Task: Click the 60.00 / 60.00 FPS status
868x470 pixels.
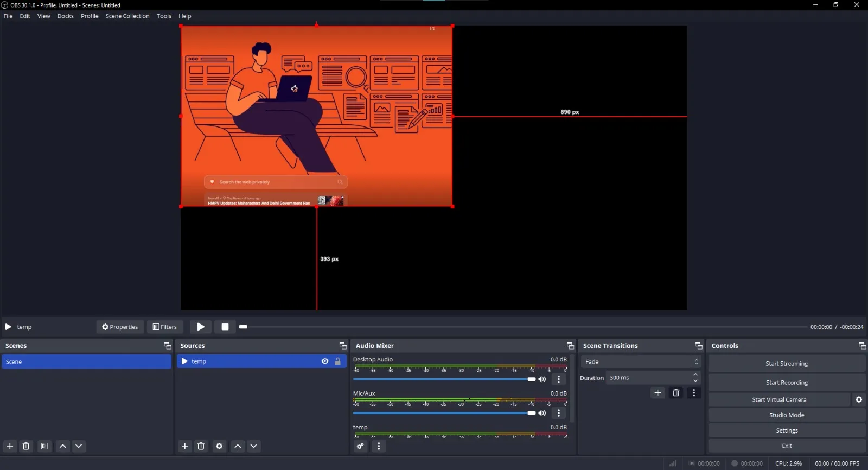Action: (x=837, y=463)
